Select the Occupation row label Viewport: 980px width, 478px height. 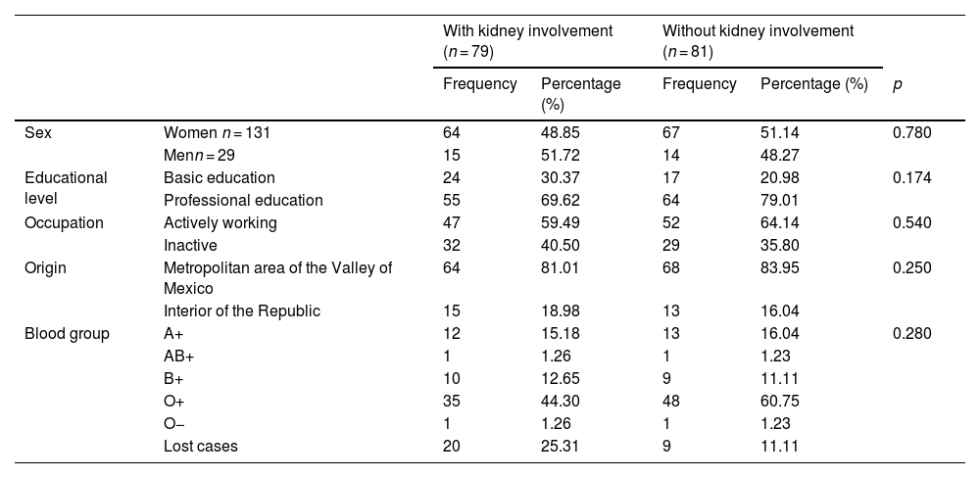[64, 223]
